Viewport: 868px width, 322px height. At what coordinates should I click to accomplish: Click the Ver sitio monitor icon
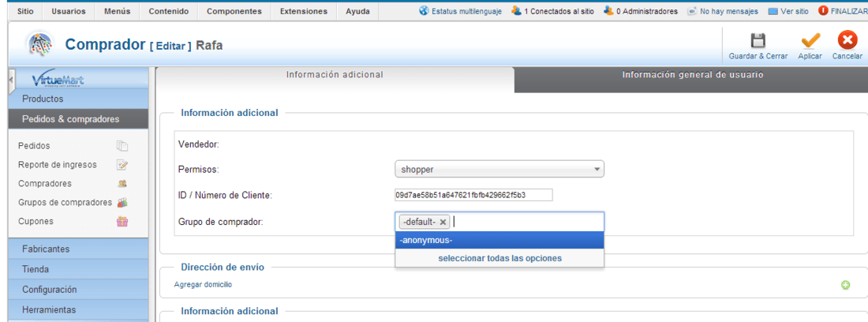coord(773,11)
